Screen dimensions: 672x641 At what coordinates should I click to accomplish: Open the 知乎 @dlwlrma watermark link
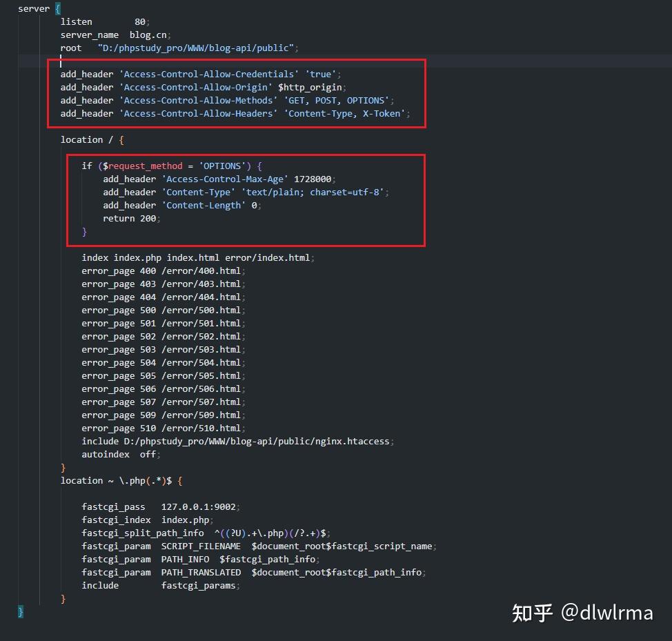[x=583, y=613]
